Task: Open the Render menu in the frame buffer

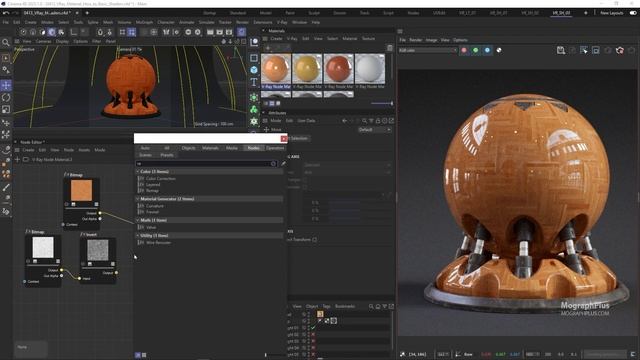Action: click(x=416, y=40)
